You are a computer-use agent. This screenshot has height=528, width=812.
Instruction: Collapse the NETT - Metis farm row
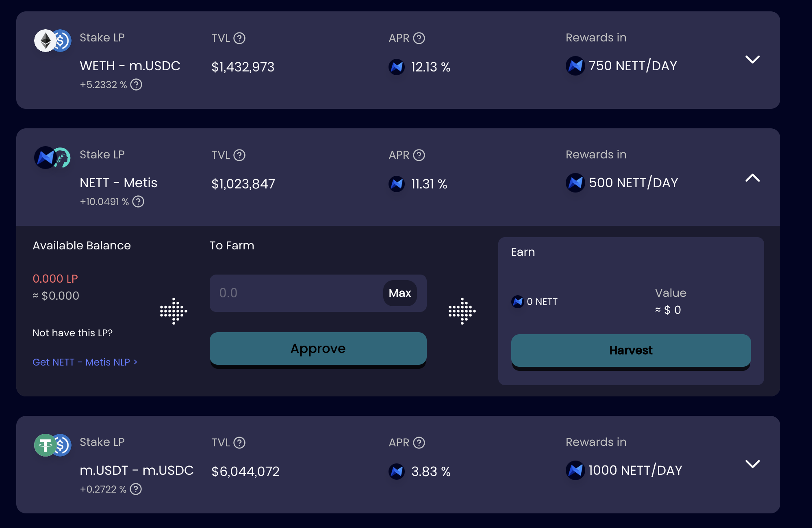[753, 178]
